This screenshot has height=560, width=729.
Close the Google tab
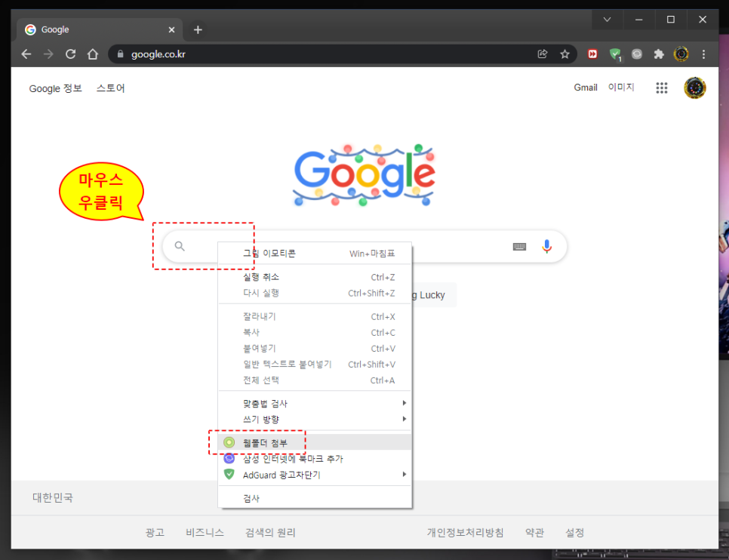[171, 29]
